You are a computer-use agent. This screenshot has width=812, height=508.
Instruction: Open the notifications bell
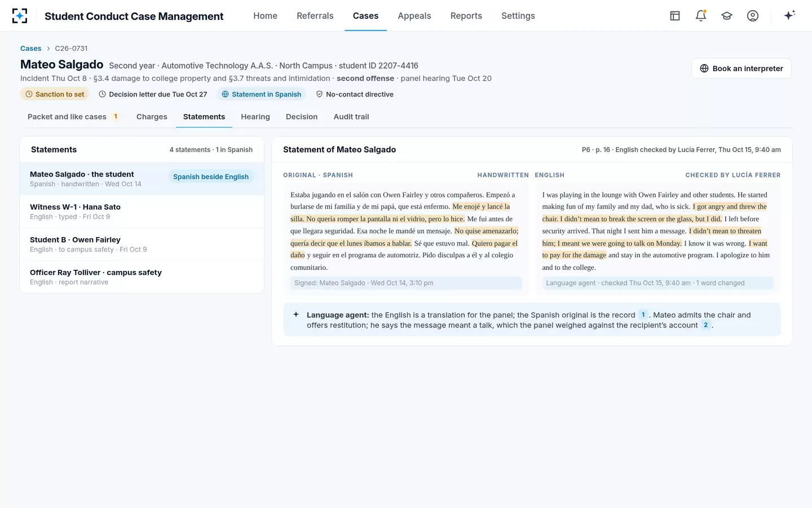tap(701, 16)
